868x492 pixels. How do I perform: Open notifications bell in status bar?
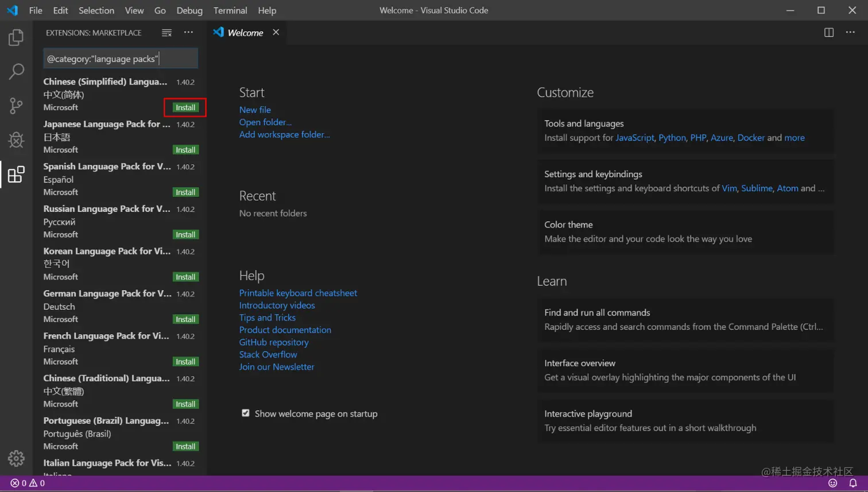coord(853,483)
